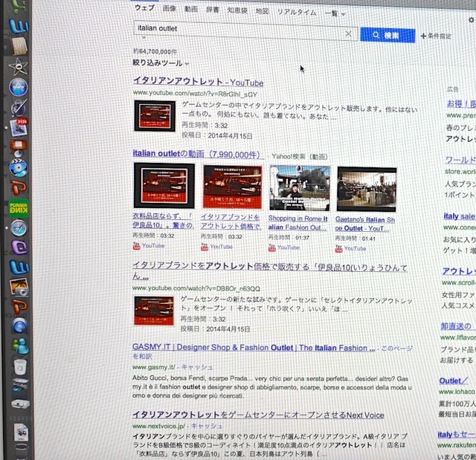The height and width of the screenshot is (460, 476).
Task: Open the キャッシュ link next to www.gasmy.it
Action: tap(196, 367)
